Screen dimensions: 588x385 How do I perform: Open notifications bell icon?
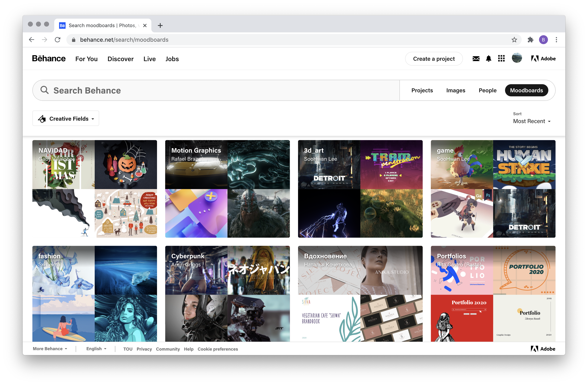click(x=488, y=59)
